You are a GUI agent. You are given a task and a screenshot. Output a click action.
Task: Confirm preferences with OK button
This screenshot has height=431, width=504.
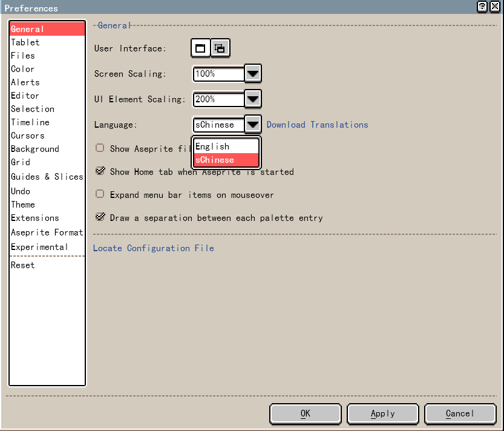[306, 413]
